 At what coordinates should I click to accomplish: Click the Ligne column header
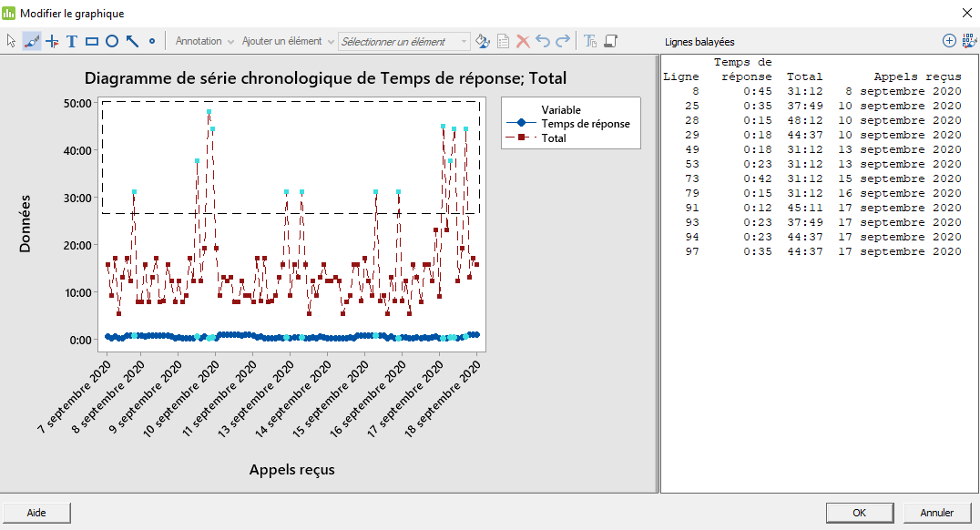point(680,76)
